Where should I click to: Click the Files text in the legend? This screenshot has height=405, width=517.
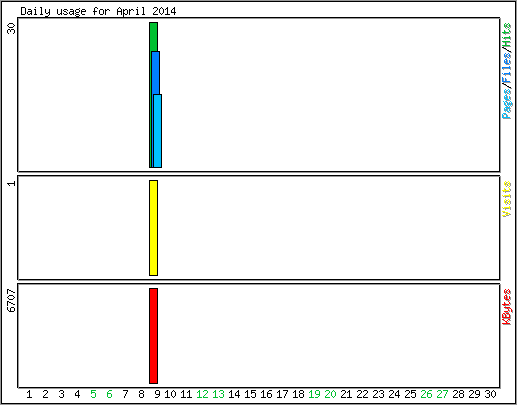click(x=507, y=69)
